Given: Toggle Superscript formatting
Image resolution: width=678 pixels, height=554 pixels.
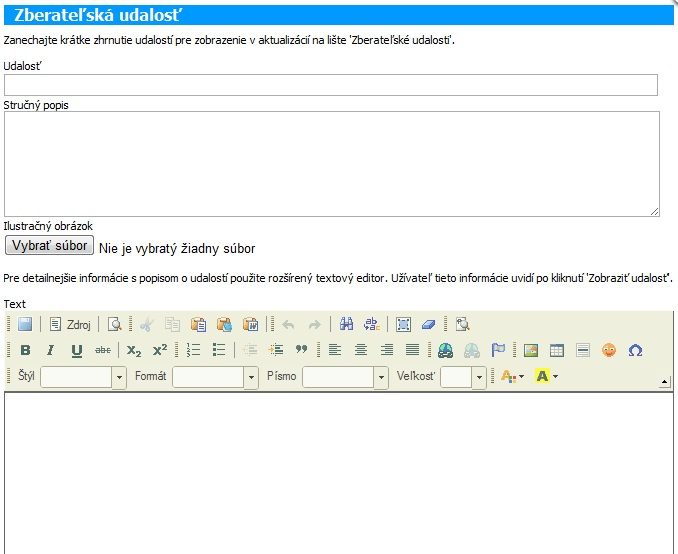Looking at the screenshot, I should [160, 350].
